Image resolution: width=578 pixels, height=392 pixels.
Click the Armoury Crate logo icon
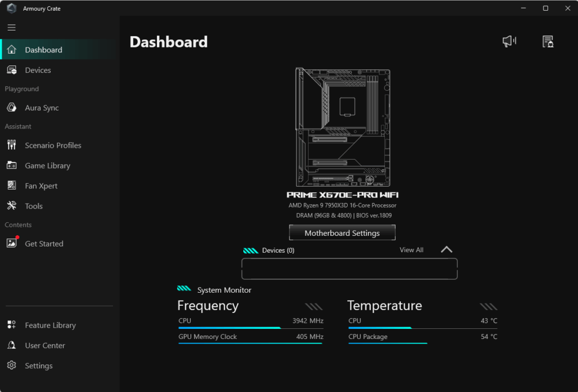[x=11, y=8]
